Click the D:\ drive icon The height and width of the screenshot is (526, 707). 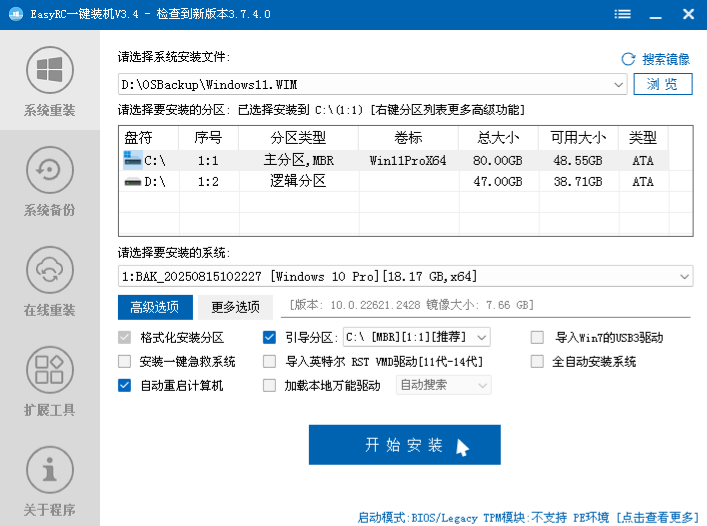(x=133, y=182)
